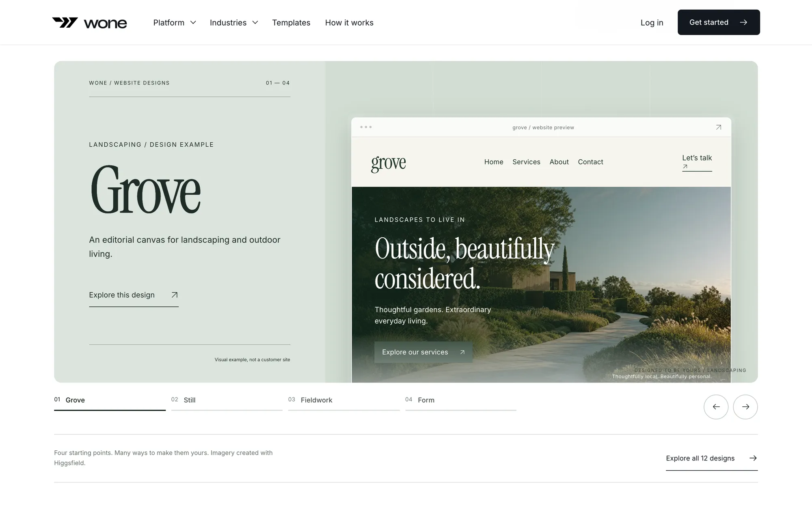Open the Templates page
The image size is (812, 508).
[x=291, y=23]
